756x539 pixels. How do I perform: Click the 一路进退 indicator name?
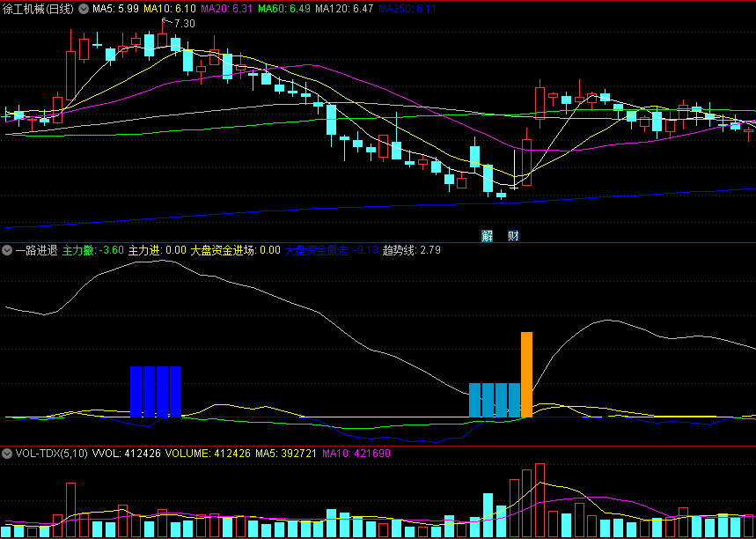pyautogui.click(x=36, y=250)
